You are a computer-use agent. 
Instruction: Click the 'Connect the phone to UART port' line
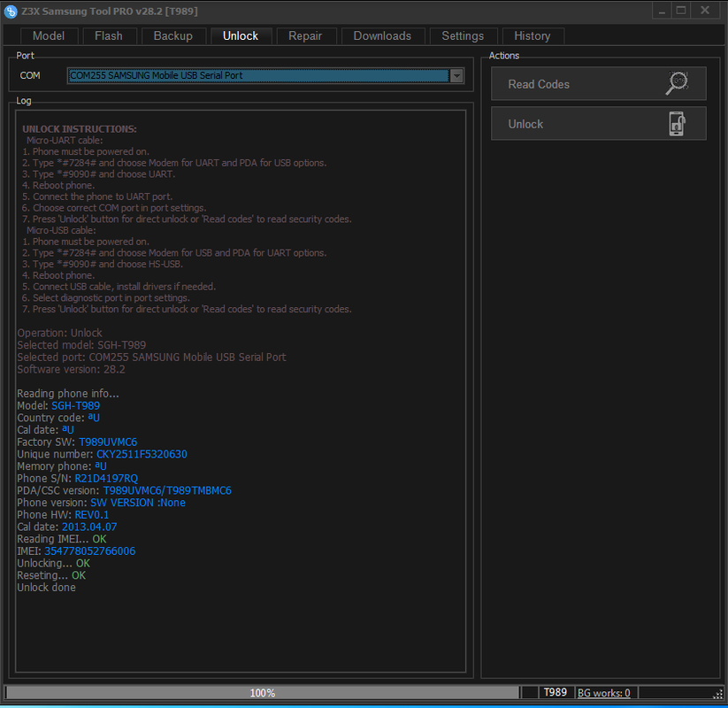[x=97, y=196]
